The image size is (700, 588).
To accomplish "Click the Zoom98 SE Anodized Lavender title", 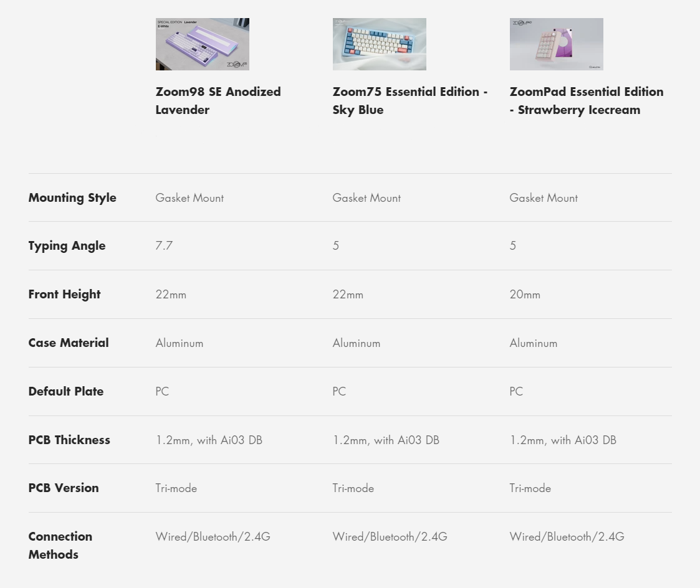I will [x=218, y=101].
